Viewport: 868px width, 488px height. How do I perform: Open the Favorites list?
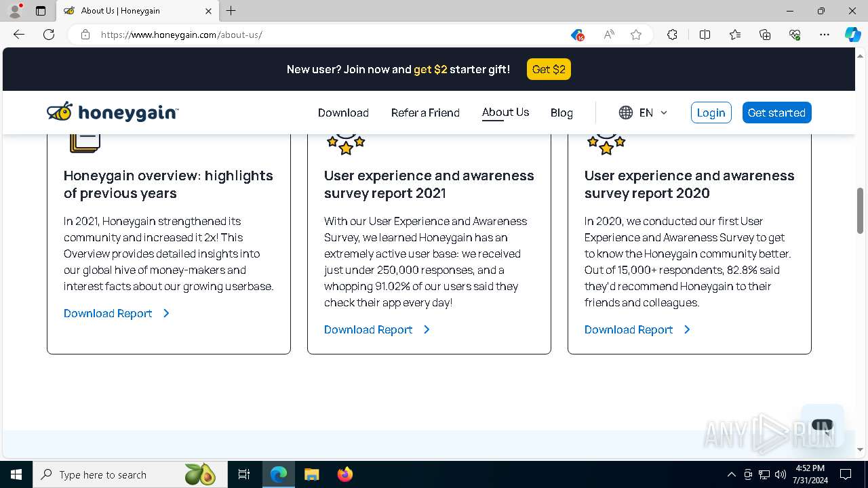(735, 35)
